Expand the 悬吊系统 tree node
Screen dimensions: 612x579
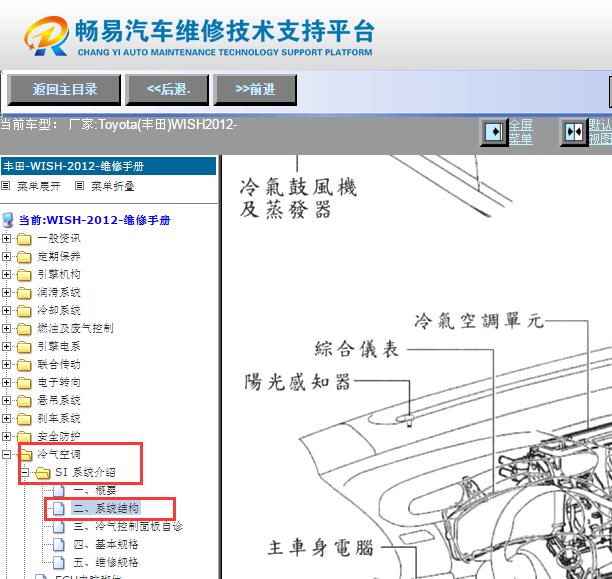(6, 400)
